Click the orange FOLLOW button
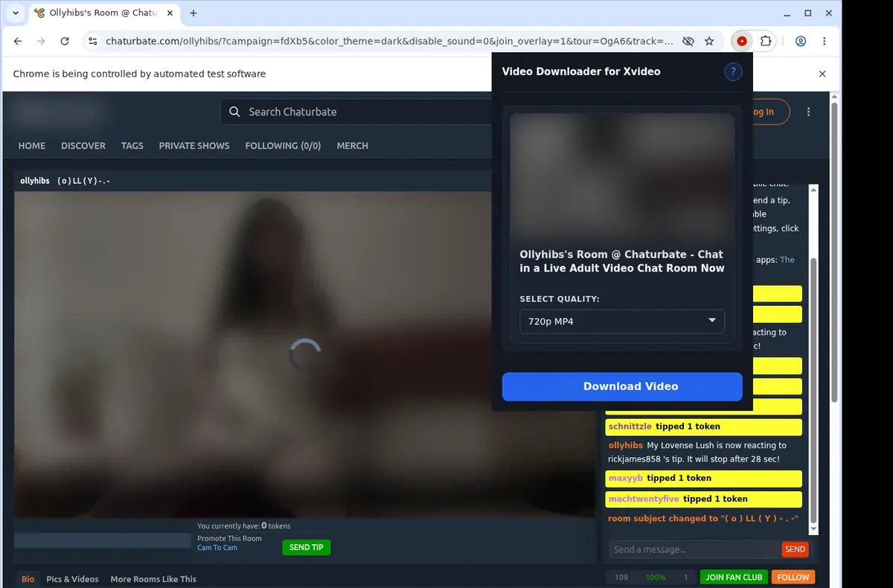The width and height of the screenshot is (893, 588). pos(793,577)
